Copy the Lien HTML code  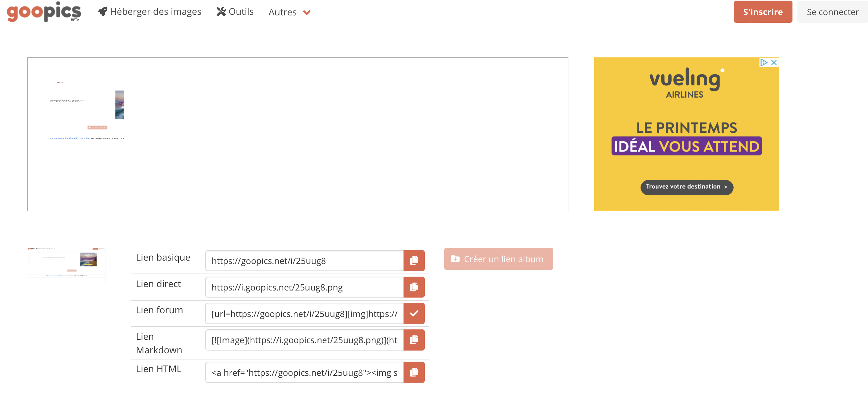point(414,372)
